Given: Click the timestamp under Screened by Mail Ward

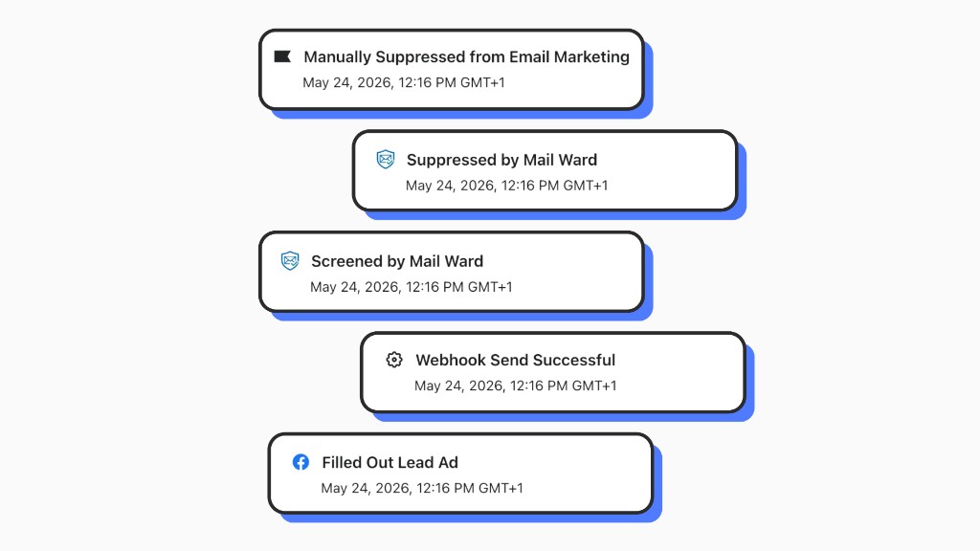Looking at the screenshot, I should (x=412, y=287).
